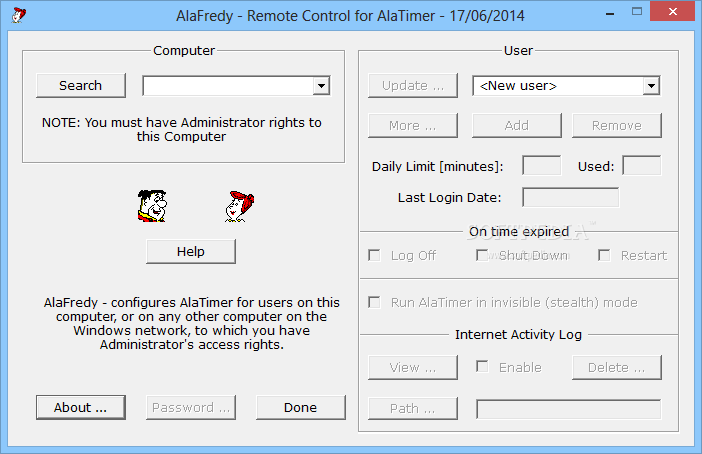Click the View ... activity log button

click(413, 367)
